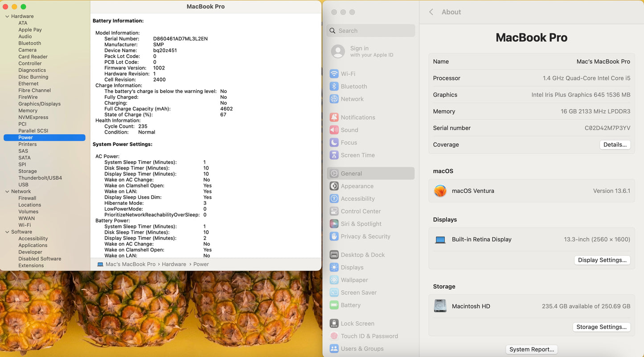
Task: Collapse the Hardware section in sidebar
Action: pyautogui.click(x=7, y=16)
